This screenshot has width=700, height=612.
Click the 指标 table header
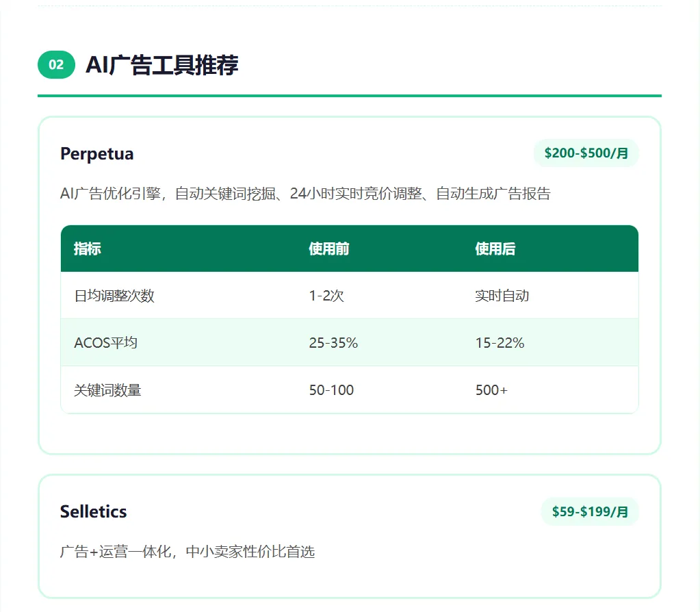pyautogui.click(x=88, y=248)
